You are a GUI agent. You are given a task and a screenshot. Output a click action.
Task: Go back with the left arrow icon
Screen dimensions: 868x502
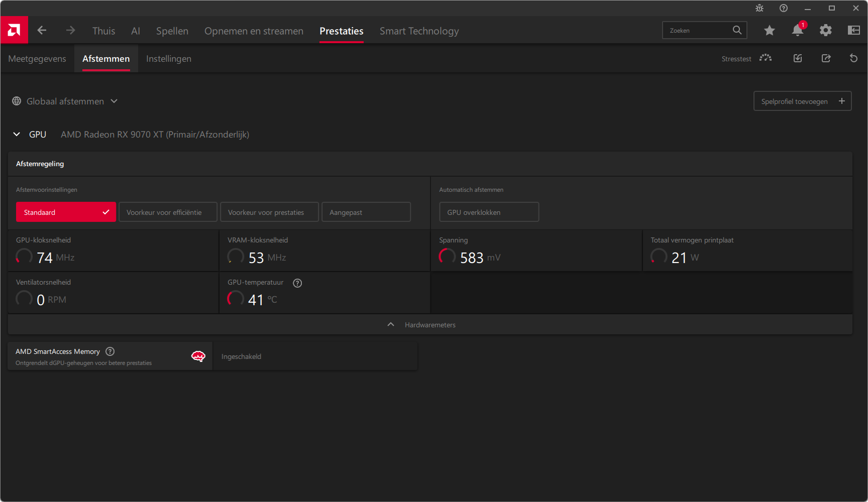pos(42,31)
